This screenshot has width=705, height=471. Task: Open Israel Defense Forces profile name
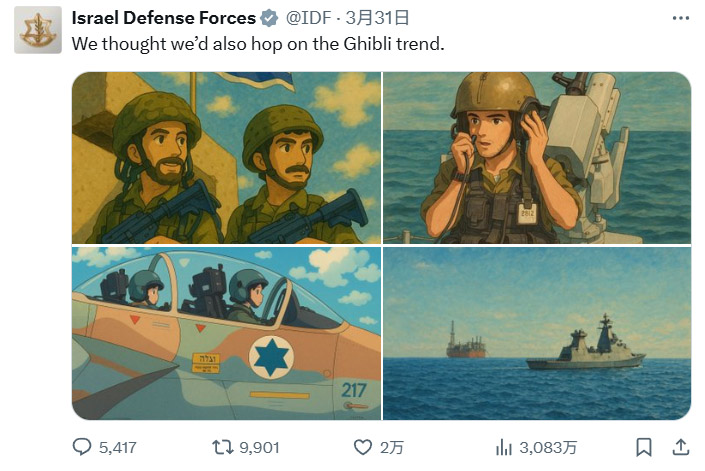[164, 19]
